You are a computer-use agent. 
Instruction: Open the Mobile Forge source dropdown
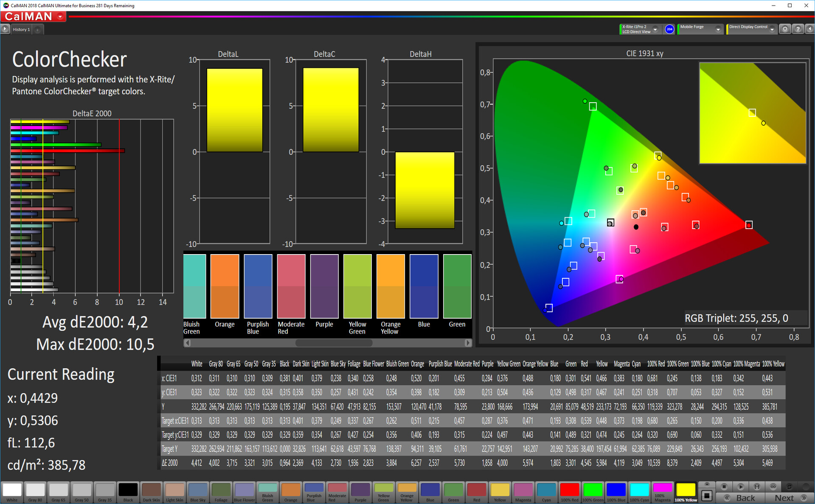pos(718,29)
